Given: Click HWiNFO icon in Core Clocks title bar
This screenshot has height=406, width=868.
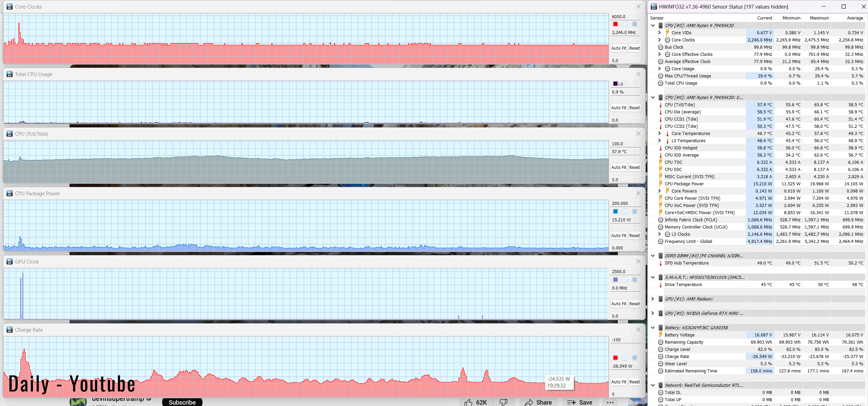Looking at the screenshot, I should click(10, 7).
